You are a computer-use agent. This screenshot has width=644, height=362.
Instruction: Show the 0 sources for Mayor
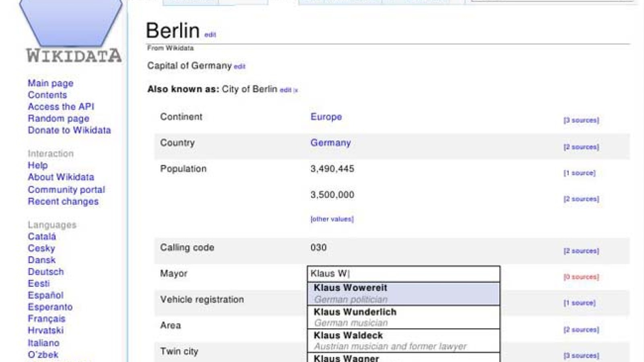click(x=581, y=277)
